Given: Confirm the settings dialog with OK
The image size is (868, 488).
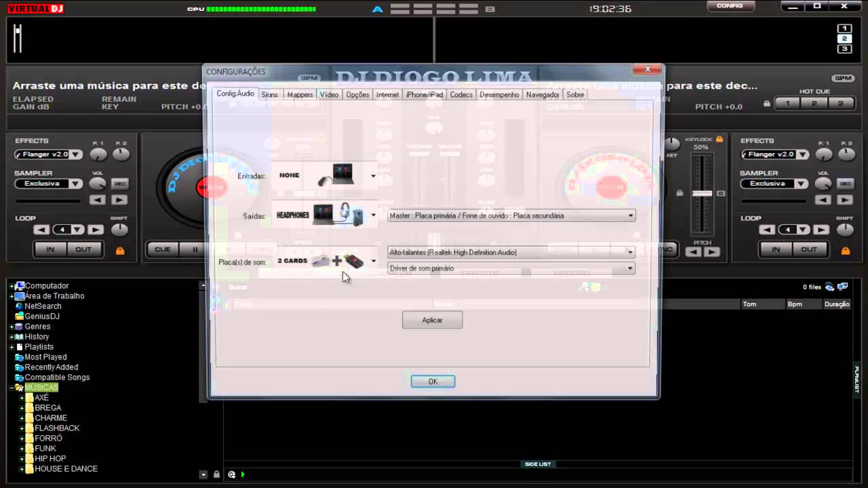Looking at the screenshot, I should 433,382.
